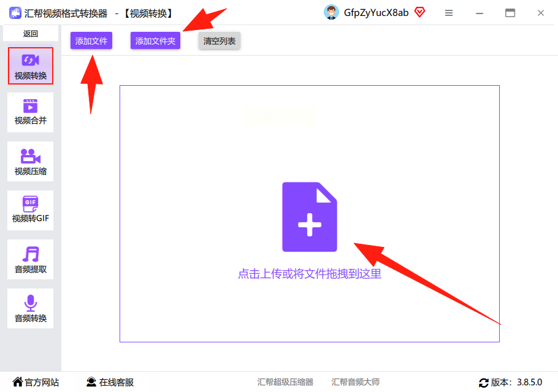Click the 添加文件夹 button
Viewport: 558px width, 392px height.
point(155,40)
